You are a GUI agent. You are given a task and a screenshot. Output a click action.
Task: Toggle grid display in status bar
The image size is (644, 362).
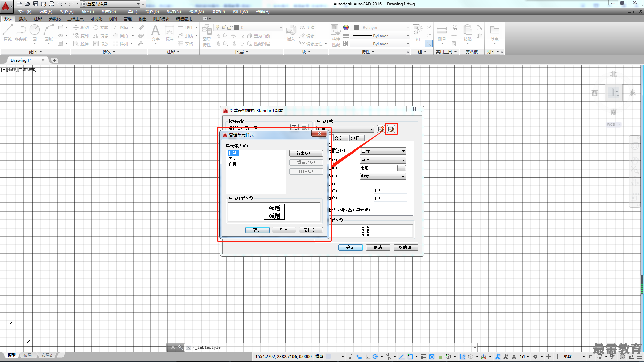point(328,357)
